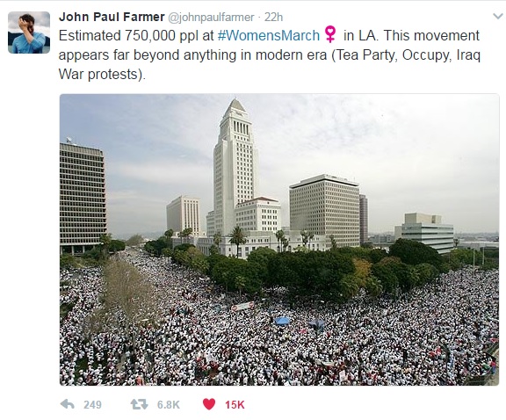
Task: Click the 249 replies count
Action: (92, 404)
